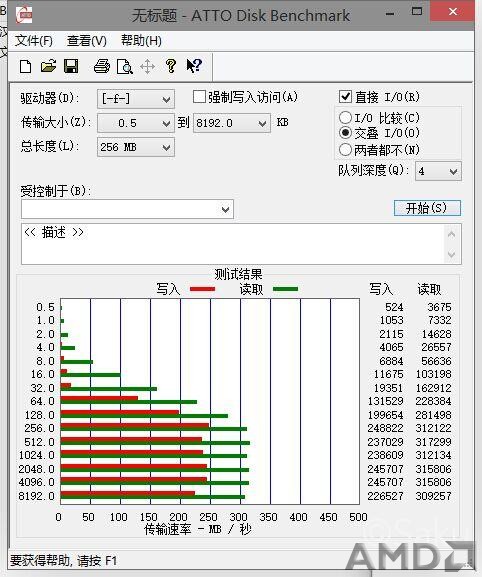
Task: Minimize the ATTO Disk Benchmark window
Action: tap(390, 14)
